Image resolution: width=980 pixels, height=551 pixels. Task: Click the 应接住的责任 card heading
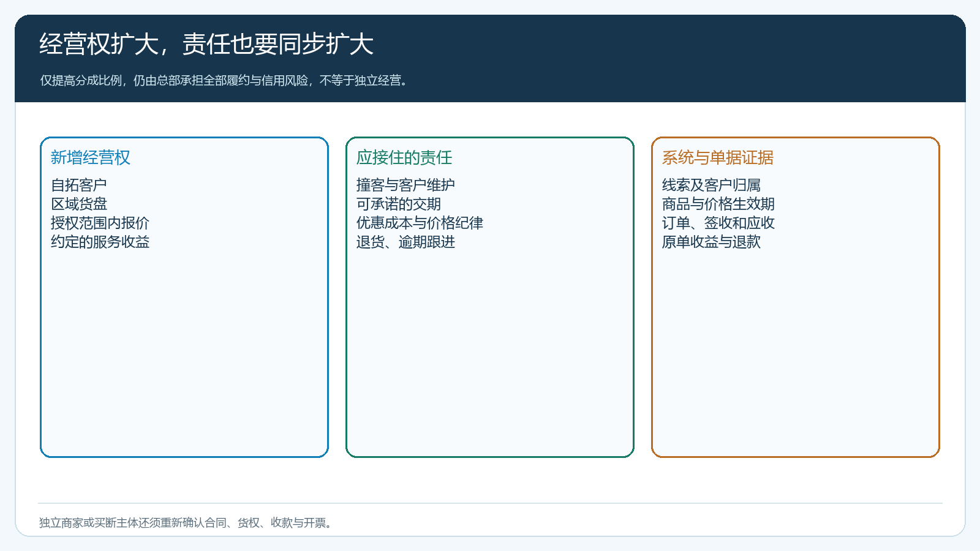pyautogui.click(x=404, y=157)
